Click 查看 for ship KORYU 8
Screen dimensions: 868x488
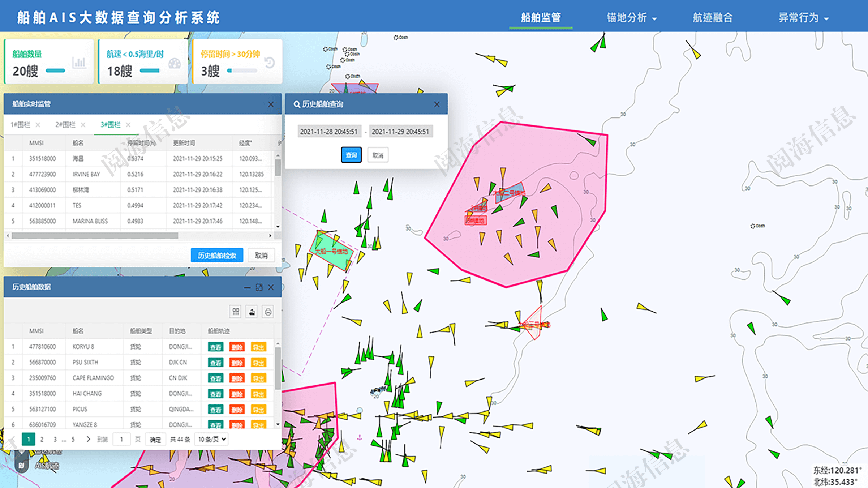215,347
